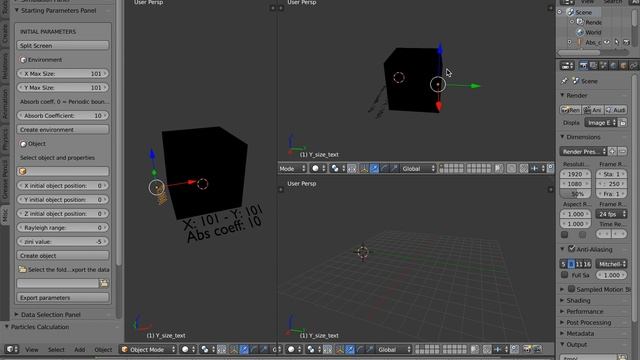Viewport: 640px width, 360px height.
Task: Click the Create object button
Action: 63,256
